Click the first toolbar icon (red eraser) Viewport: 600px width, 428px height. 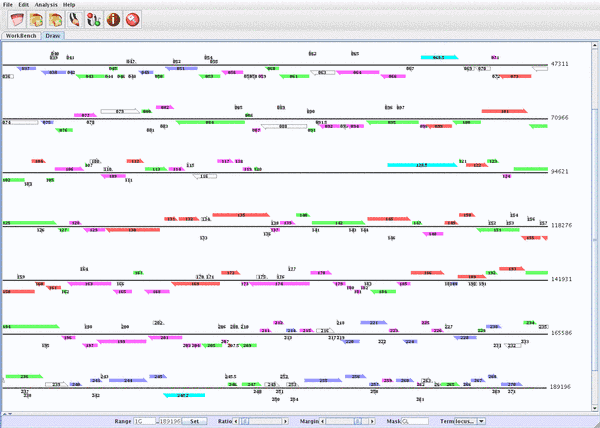[15, 19]
